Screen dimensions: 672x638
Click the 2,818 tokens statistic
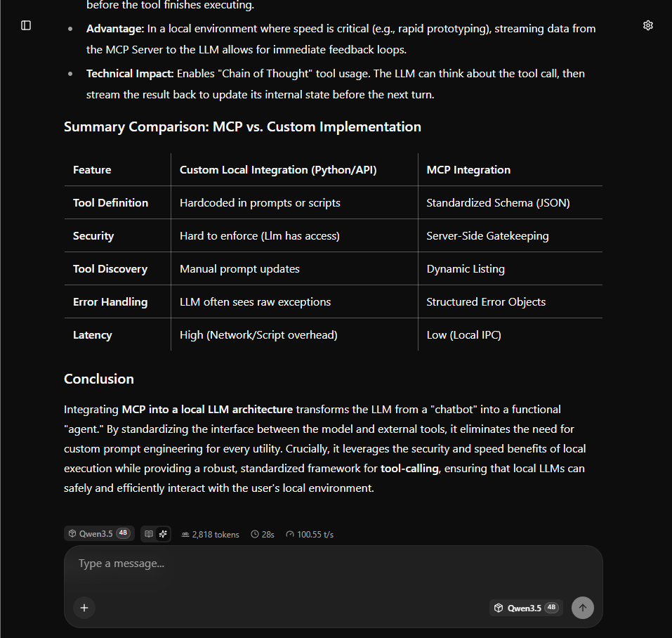(210, 534)
